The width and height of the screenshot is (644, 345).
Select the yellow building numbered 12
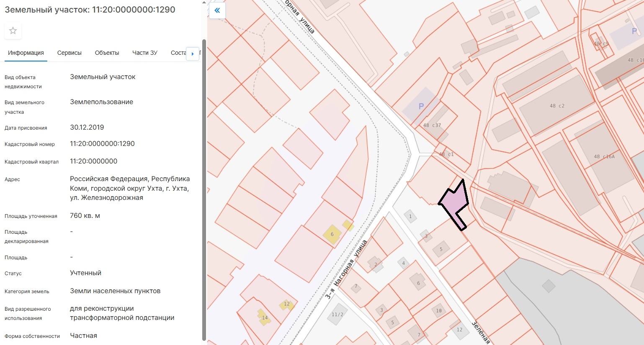click(x=286, y=304)
